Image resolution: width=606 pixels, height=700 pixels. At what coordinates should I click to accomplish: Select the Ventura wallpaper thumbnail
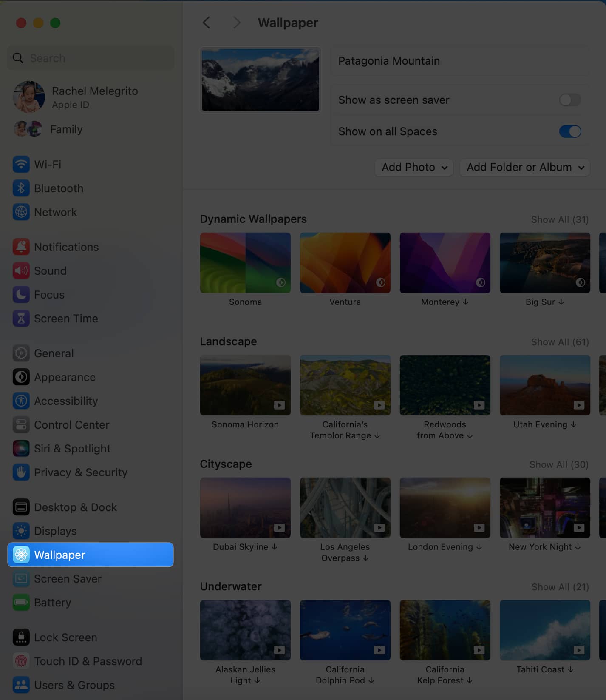point(345,262)
